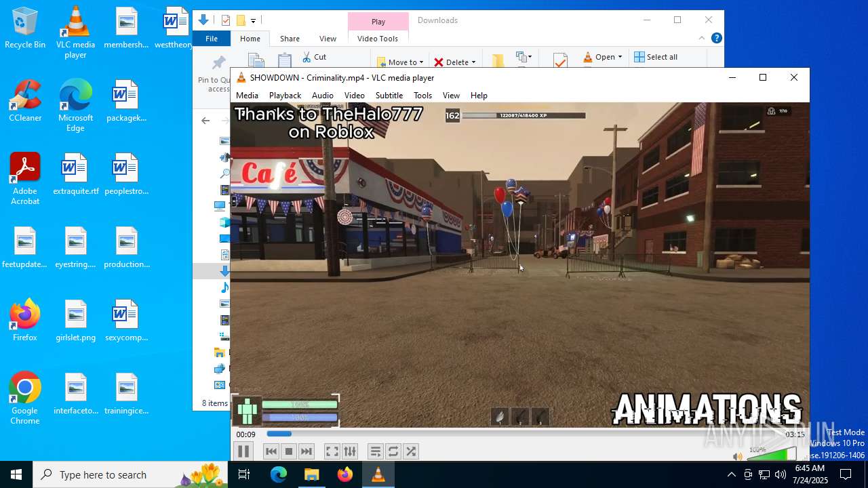This screenshot has width=868, height=488.
Task: Open Adobe Acrobat desktop shortcut
Action: point(25,179)
